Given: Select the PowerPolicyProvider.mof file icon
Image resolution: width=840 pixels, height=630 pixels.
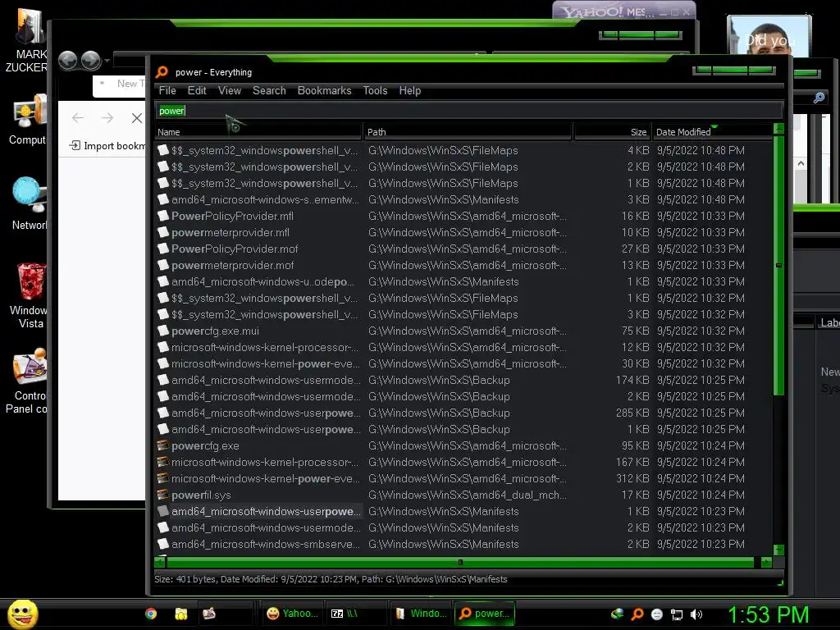Looking at the screenshot, I should [x=163, y=249].
